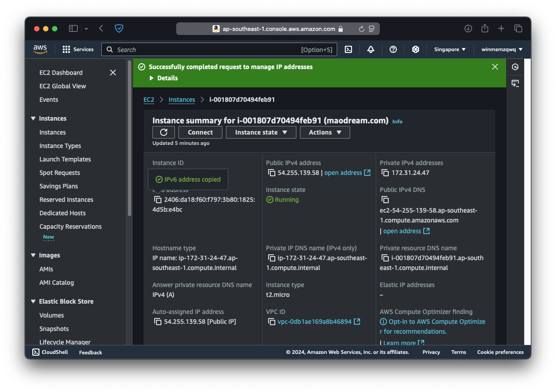Open Spot Requests page
This screenshot has width=556, height=392.
tap(60, 173)
